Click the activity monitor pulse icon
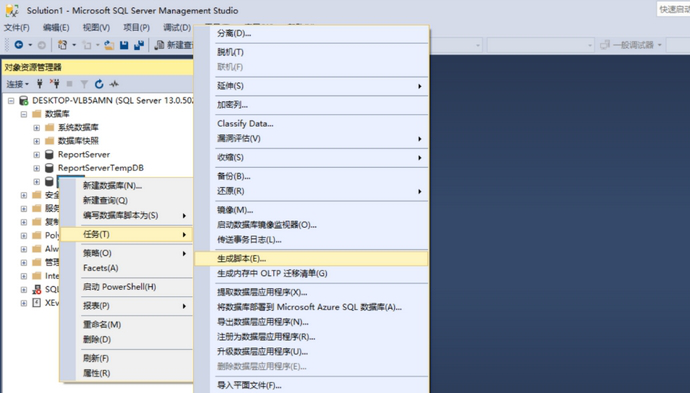The width and height of the screenshot is (690, 408). click(x=114, y=84)
